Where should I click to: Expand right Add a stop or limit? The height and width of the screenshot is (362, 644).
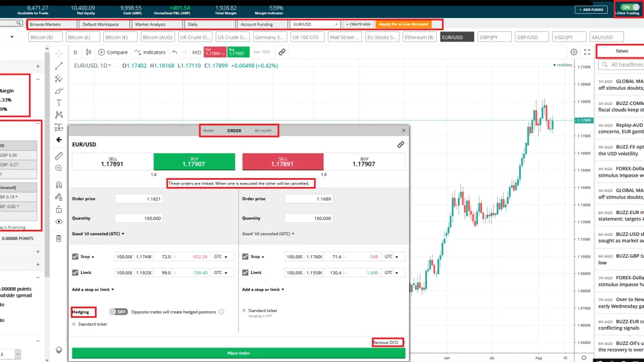[x=263, y=290]
